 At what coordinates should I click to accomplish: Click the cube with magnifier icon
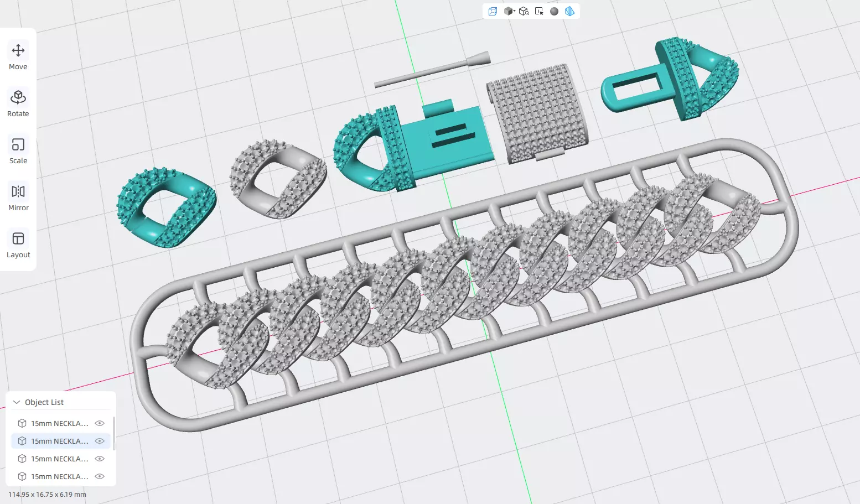point(524,11)
